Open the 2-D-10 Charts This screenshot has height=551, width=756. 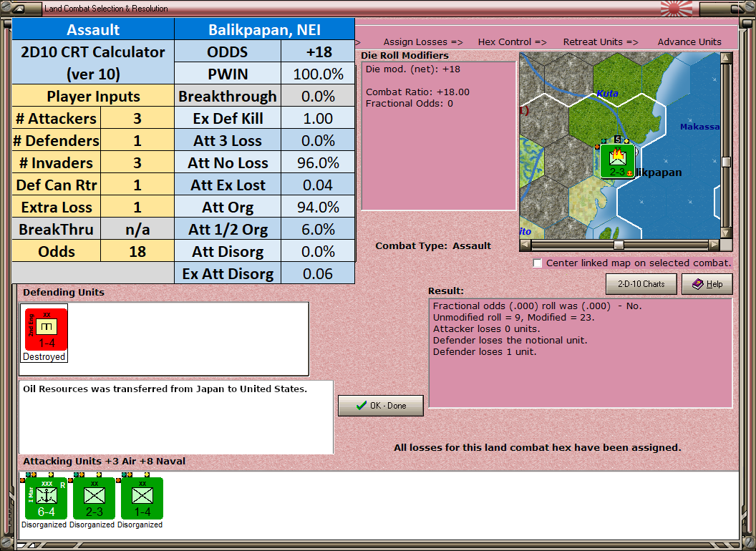tap(641, 284)
